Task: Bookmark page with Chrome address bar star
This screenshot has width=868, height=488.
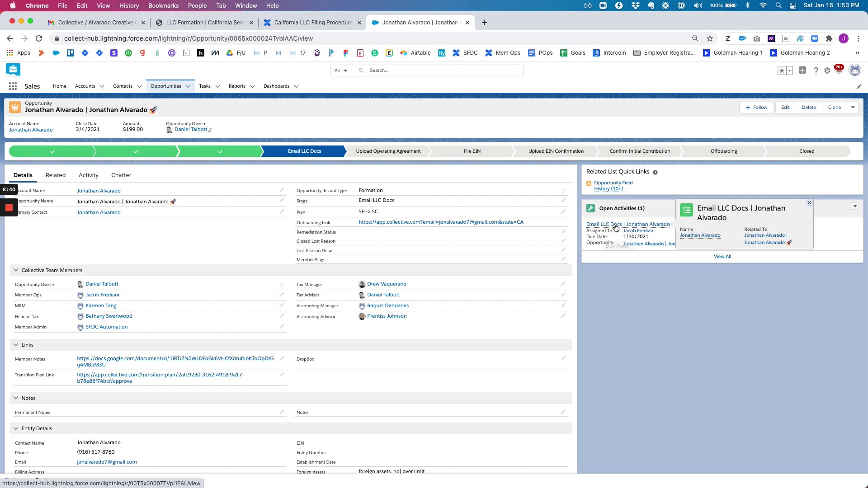Action: coord(710,38)
